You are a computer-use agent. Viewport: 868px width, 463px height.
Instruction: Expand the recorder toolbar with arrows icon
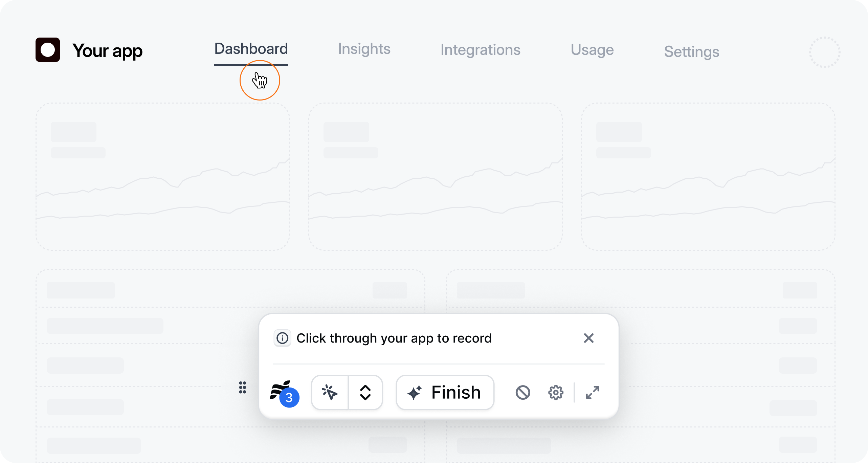593,393
